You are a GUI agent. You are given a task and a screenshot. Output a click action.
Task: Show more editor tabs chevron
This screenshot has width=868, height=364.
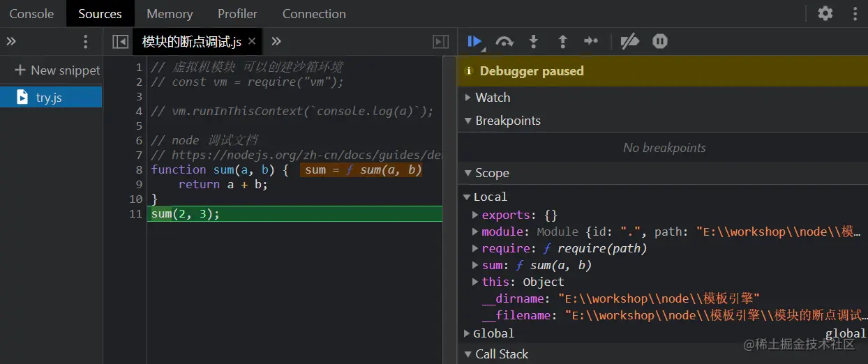point(276,41)
